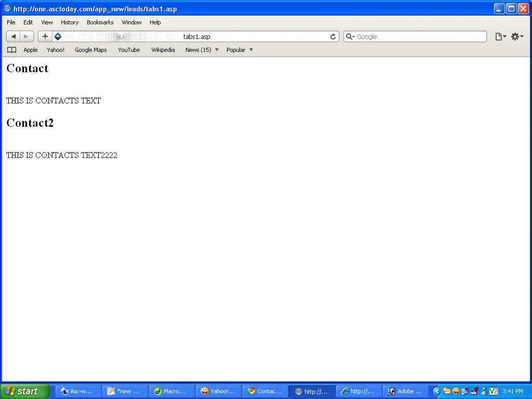This screenshot has height=399, width=532.
Task: Click the 3:41 PM system clock
Action: pos(513,391)
